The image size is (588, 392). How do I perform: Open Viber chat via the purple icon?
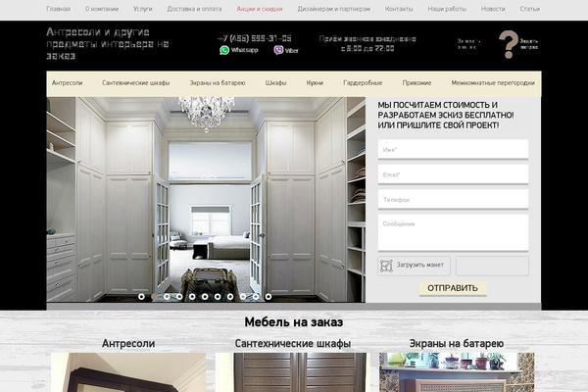coord(278,50)
